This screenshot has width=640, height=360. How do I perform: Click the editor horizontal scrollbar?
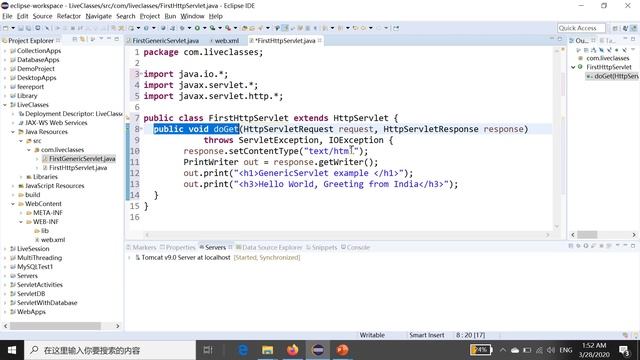point(347,235)
